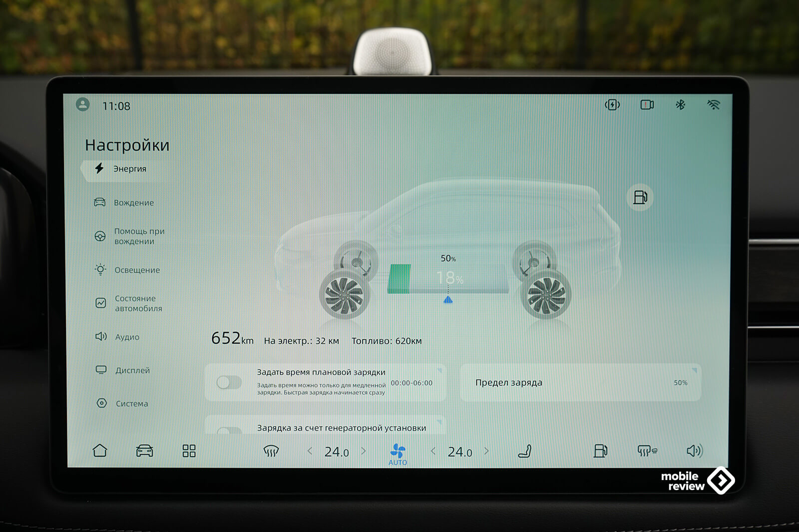Adjust the blue charge limit marker
Image resolution: width=799 pixels, height=532 pixels.
pos(448,299)
